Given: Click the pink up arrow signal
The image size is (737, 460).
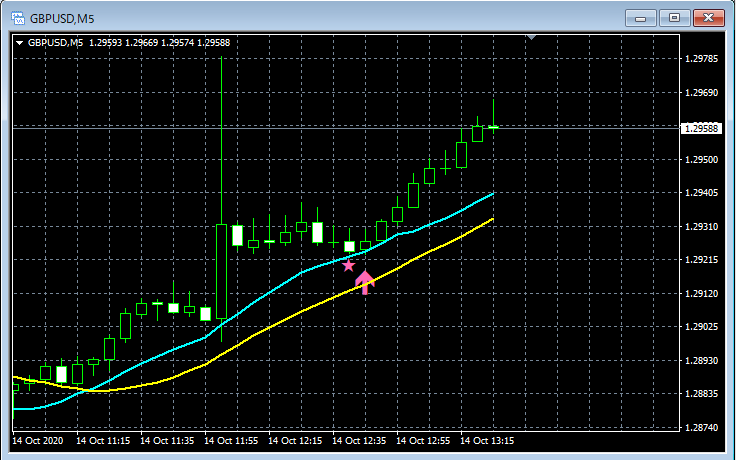Looking at the screenshot, I should coord(365,282).
